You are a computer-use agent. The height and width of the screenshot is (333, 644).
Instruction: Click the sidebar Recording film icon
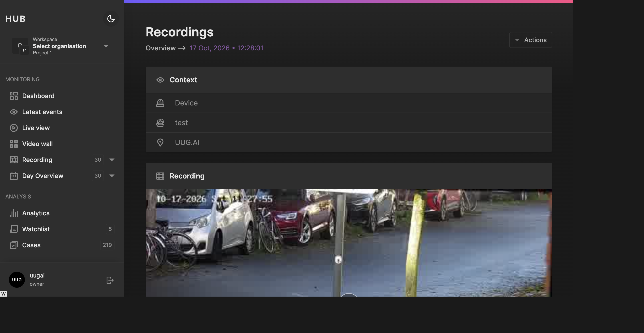coord(14,160)
